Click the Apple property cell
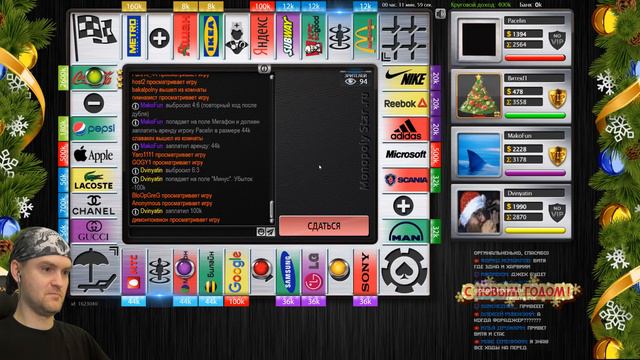Screen dimensions: 640x360 94,155
